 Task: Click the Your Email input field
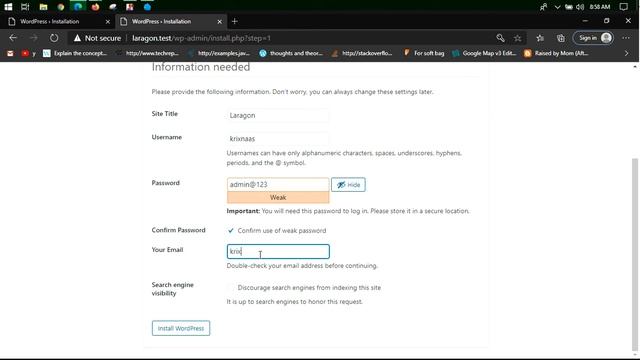(x=278, y=251)
